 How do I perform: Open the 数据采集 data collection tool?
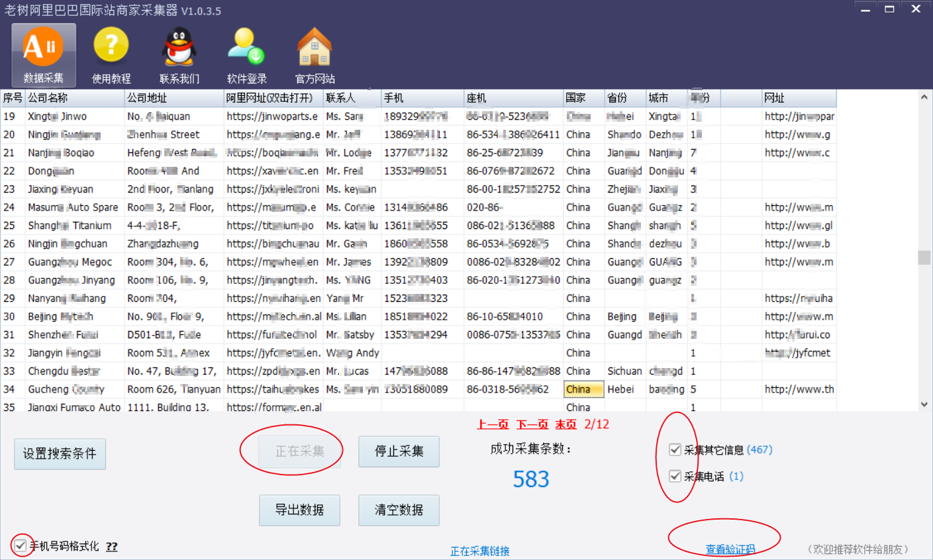click(x=44, y=56)
